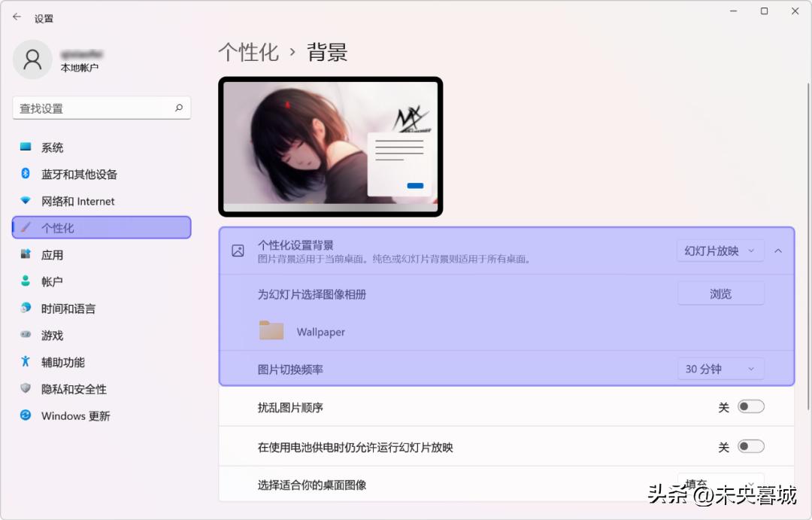Image resolution: width=812 pixels, height=520 pixels.
Task: Turn on slideshow while on battery power
Action: pyautogui.click(x=750, y=445)
